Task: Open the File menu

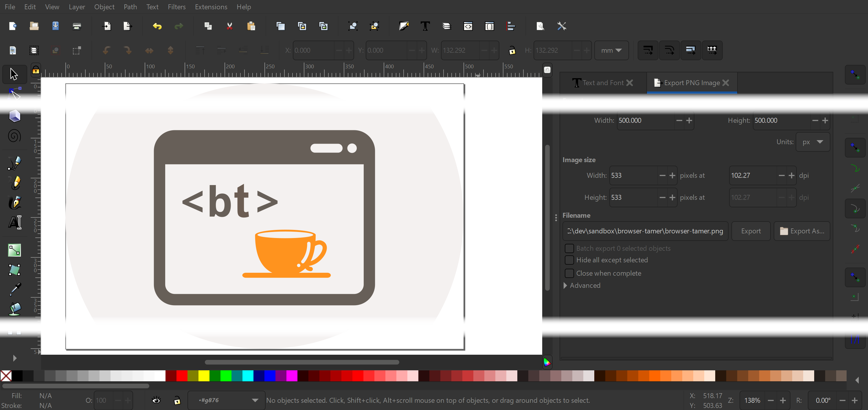Action: [10, 7]
